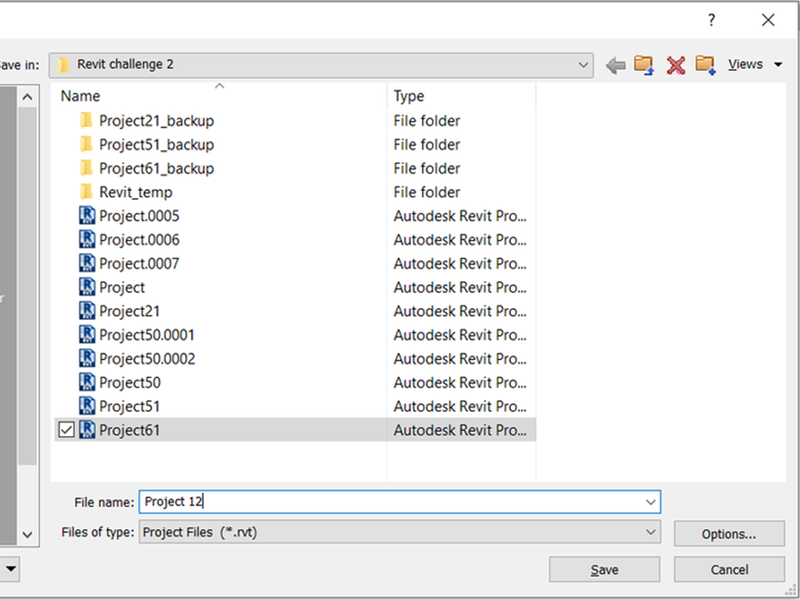Viewport: 800px width, 600px height.
Task: Select the Project.0005 file name
Action: point(139,216)
